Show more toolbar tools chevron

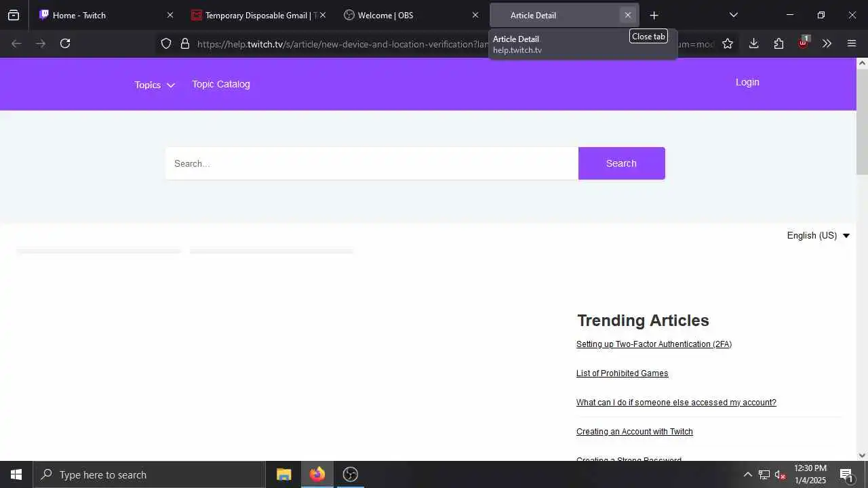pos(827,43)
